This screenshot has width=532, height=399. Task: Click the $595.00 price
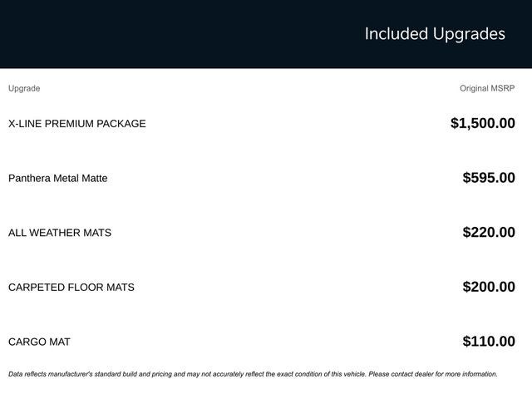[489, 178]
